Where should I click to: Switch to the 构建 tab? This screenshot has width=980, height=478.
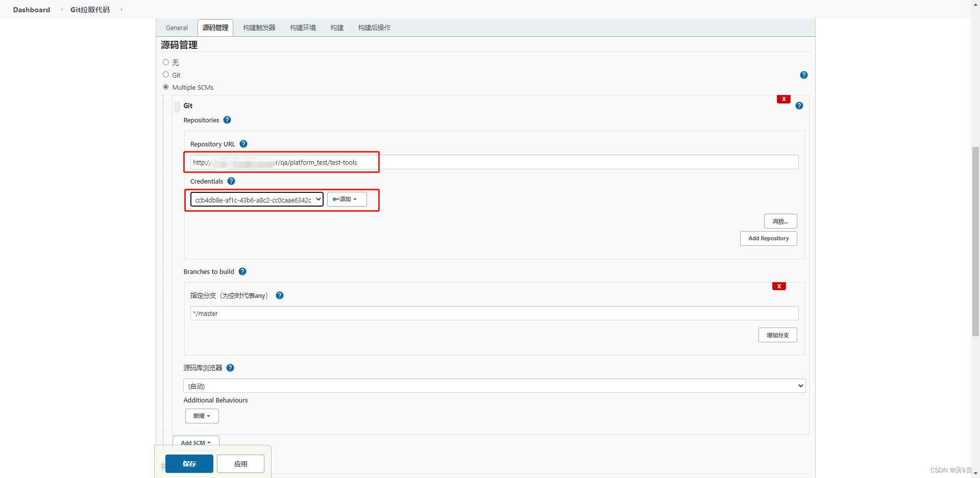(x=337, y=28)
